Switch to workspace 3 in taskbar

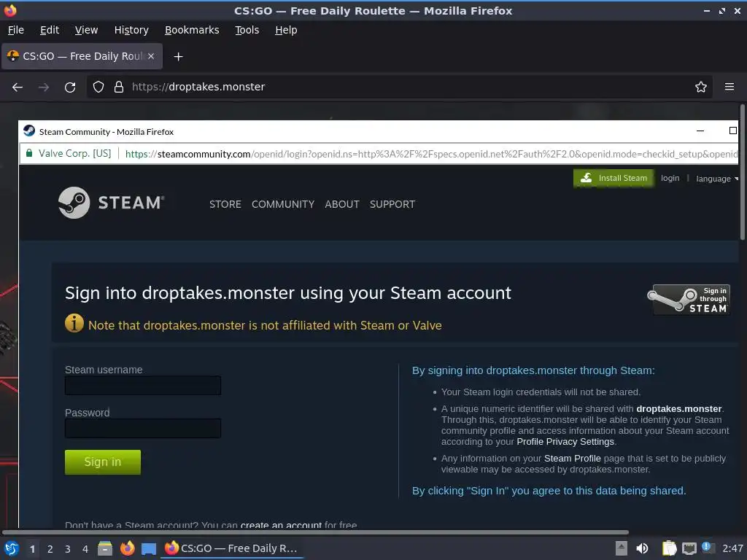[68, 549]
